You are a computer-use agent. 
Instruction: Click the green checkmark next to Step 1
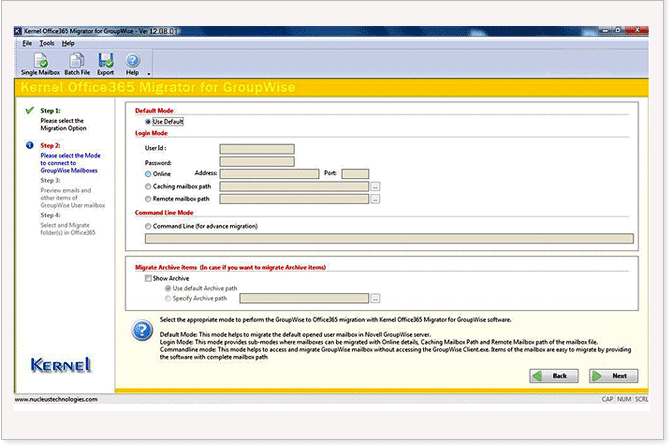point(30,110)
